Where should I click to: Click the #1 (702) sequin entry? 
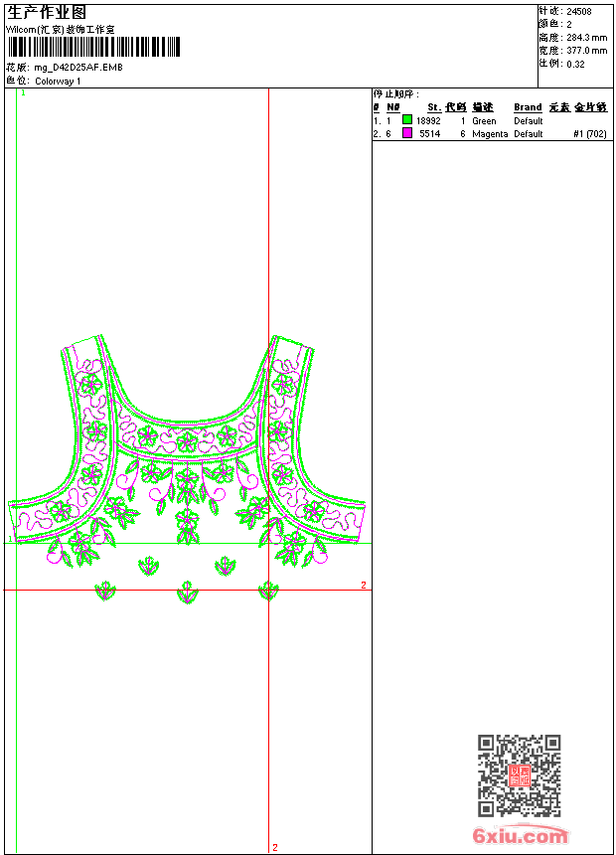(x=590, y=133)
